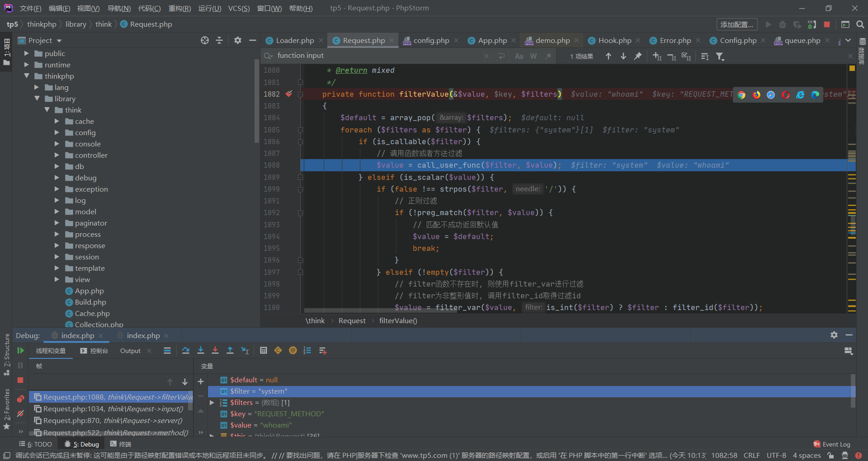Viewport: 868px width, 461px height.
Task: Expand the template folder
Action: click(x=57, y=268)
